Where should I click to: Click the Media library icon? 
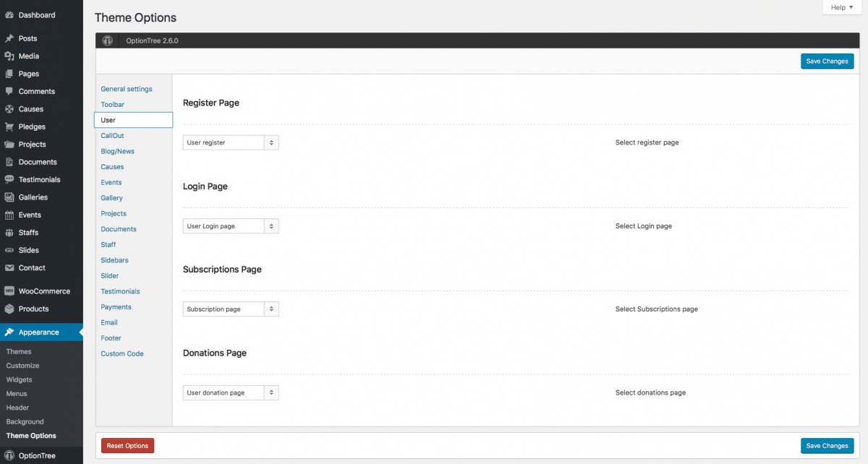[10, 56]
